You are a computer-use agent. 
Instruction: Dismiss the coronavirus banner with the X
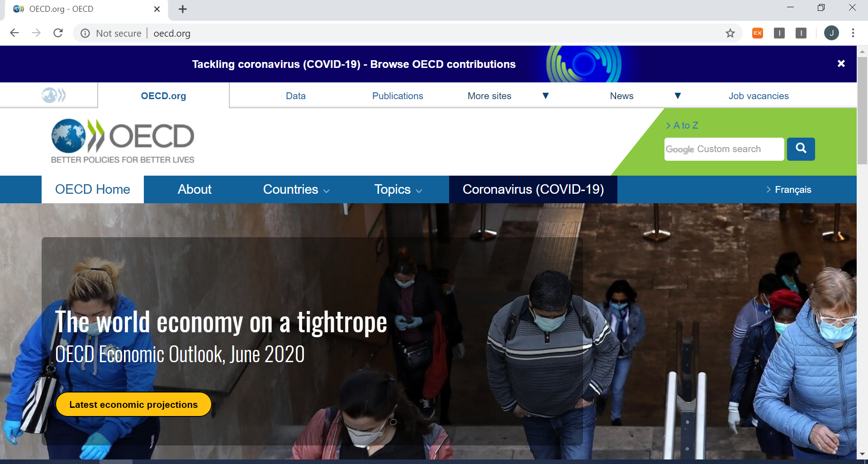click(x=841, y=64)
